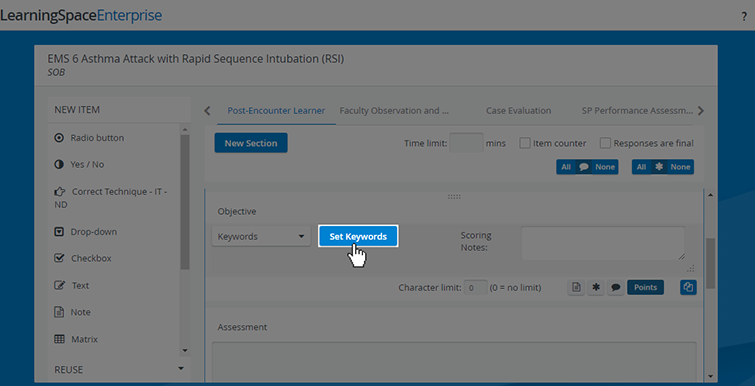The height and width of the screenshot is (386, 755).
Task: Open help question mark icon
Action: click(744, 16)
